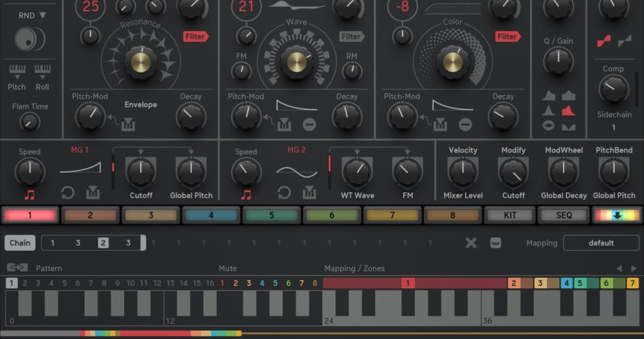Open the RND dropdown menu
This screenshot has width=644, height=339.
(33, 15)
